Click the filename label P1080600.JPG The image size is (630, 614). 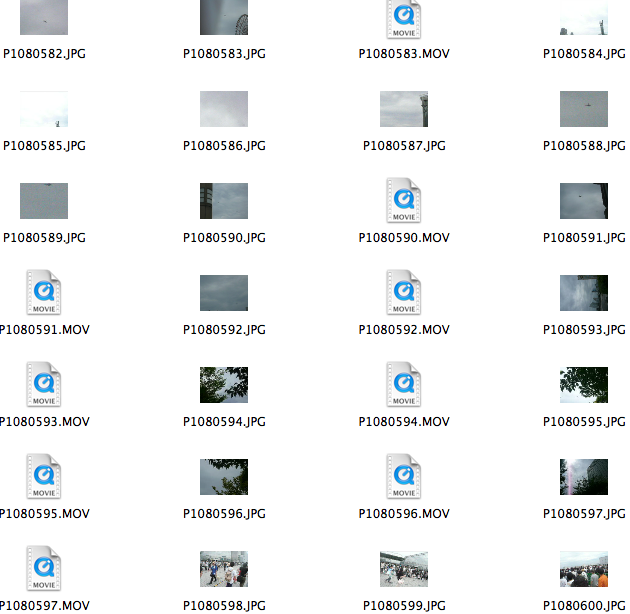coord(584,606)
